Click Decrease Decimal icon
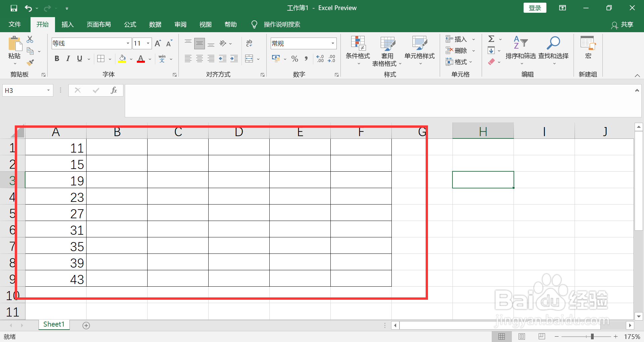644x342 pixels. 331,59
